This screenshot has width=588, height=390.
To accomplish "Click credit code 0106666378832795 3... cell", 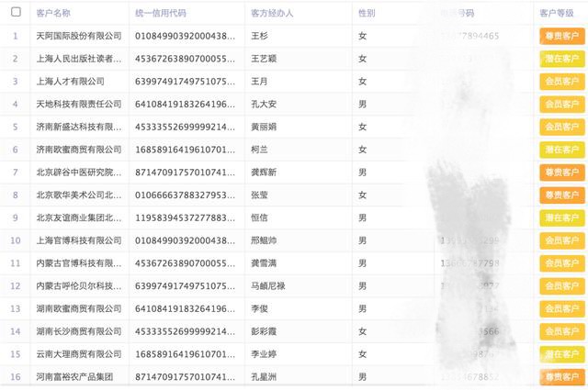I will pyautogui.click(x=186, y=195).
